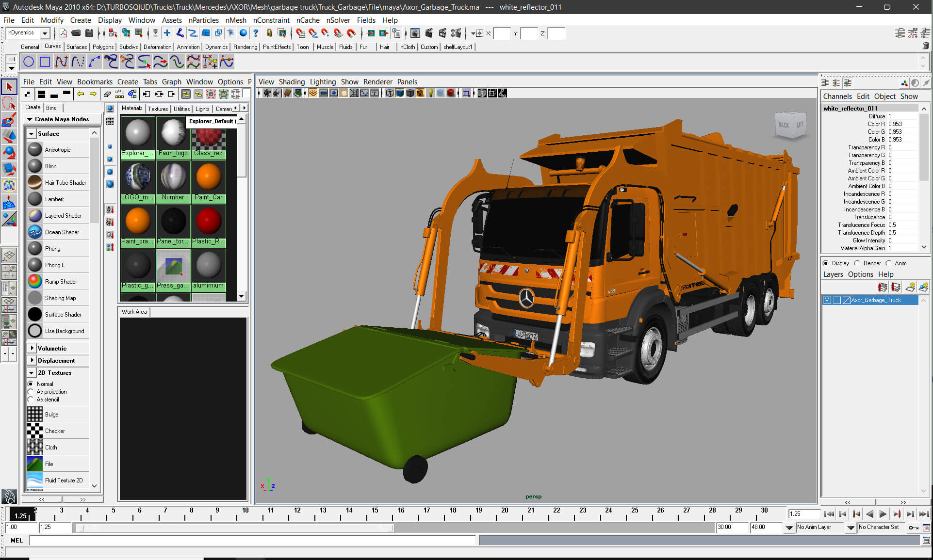Open the Textures tab in Hypershade
This screenshot has height=560, width=933.
click(x=158, y=109)
